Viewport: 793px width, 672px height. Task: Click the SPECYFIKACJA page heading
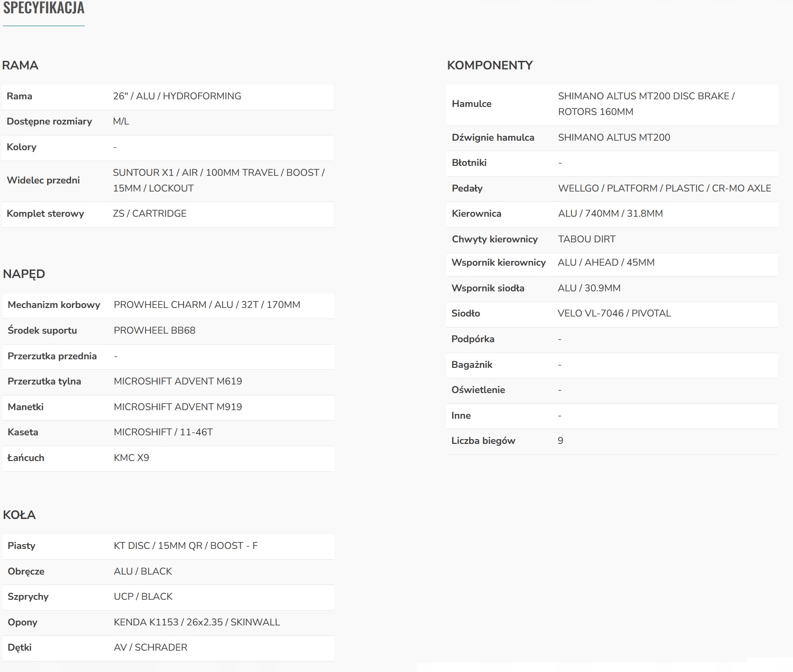click(44, 8)
